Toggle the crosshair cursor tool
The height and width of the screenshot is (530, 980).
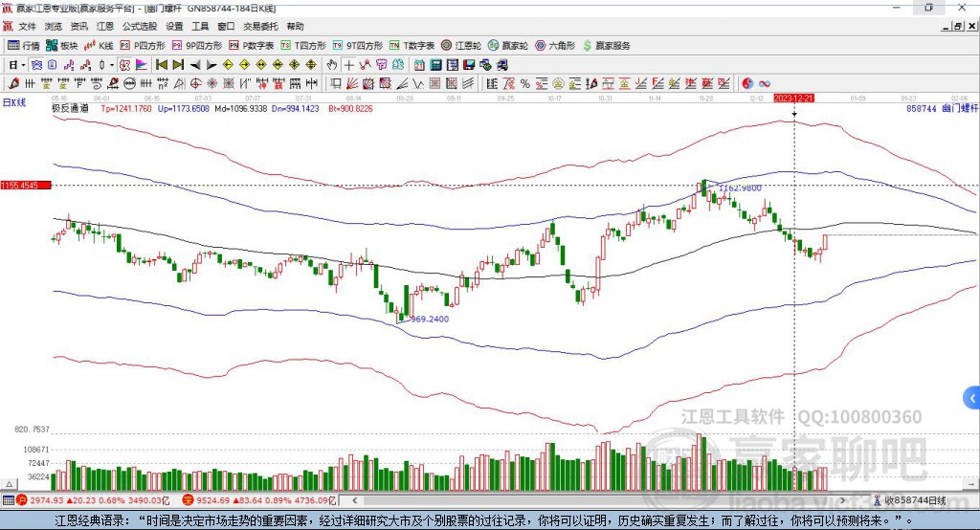348,65
